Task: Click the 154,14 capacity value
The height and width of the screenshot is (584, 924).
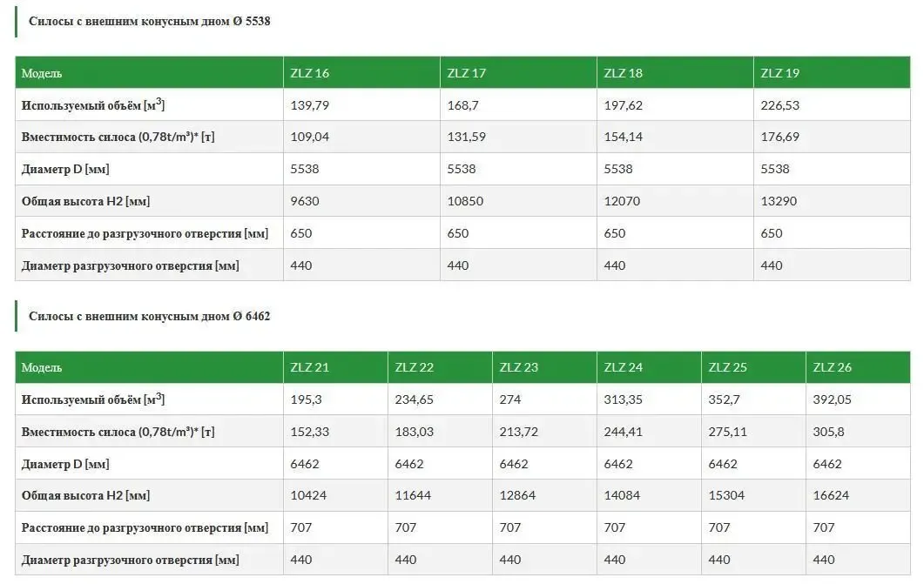Action: [624, 138]
